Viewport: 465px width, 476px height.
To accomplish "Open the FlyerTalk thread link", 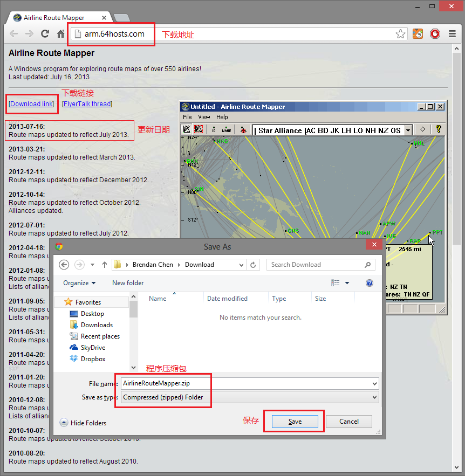I will pyautogui.click(x=87, y=104).
